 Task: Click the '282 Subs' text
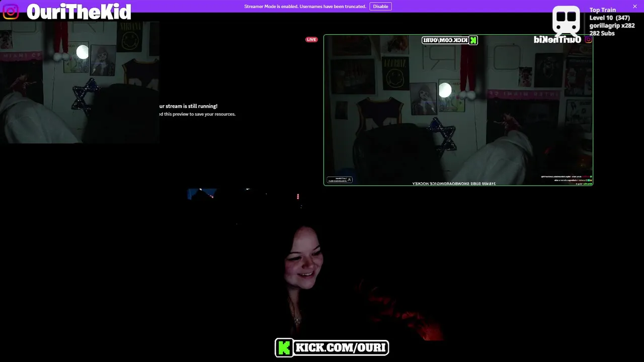click(x=602, y=33)
